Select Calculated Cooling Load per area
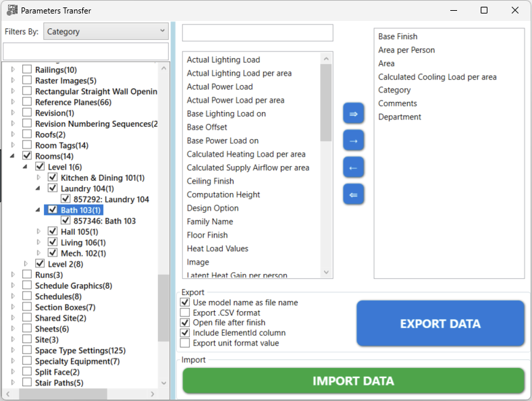The height and width of the screenshot is (401, 532). 437,77
